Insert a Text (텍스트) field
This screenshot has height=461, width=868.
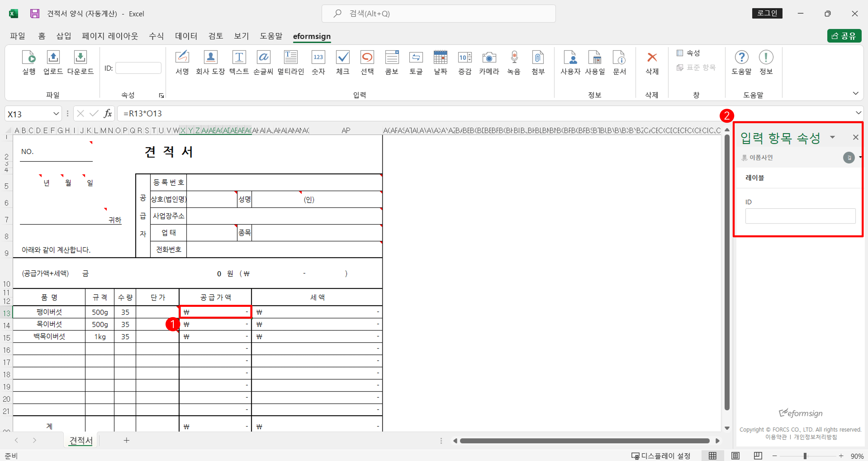click(x=239, y=62)
